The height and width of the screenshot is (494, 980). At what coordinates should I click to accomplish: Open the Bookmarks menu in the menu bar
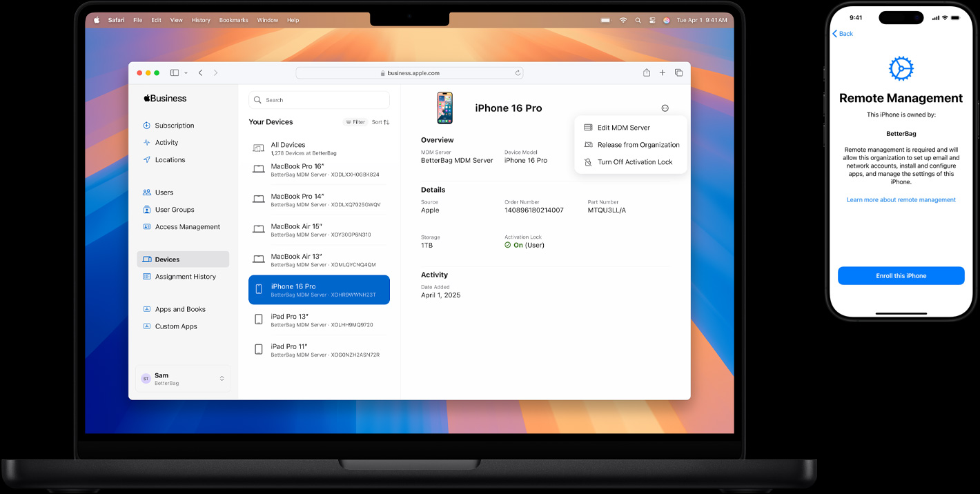click(x=233, y=20)
